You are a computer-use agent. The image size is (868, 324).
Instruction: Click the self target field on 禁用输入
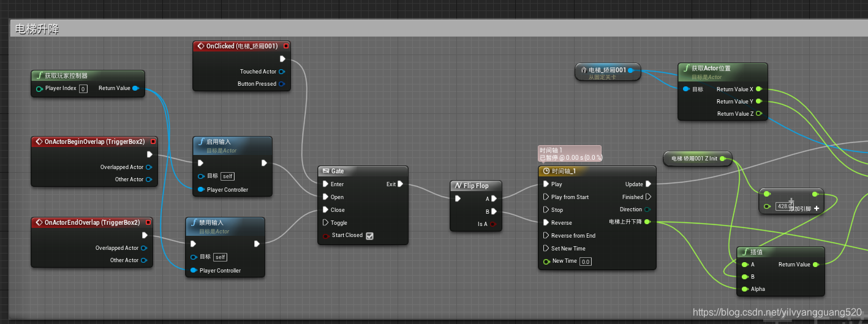220,257
